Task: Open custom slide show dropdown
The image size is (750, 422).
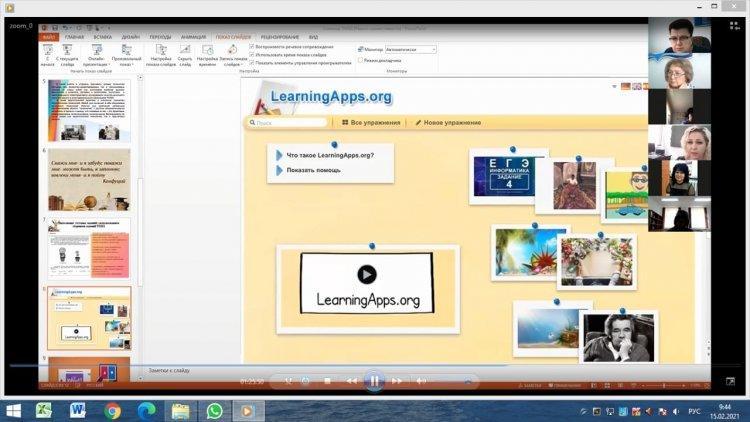Action: pyautogui.click(x=126, y=55)
